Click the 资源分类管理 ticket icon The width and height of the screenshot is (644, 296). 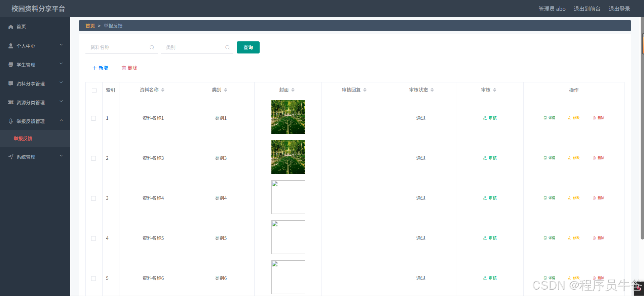coord(11,103)
